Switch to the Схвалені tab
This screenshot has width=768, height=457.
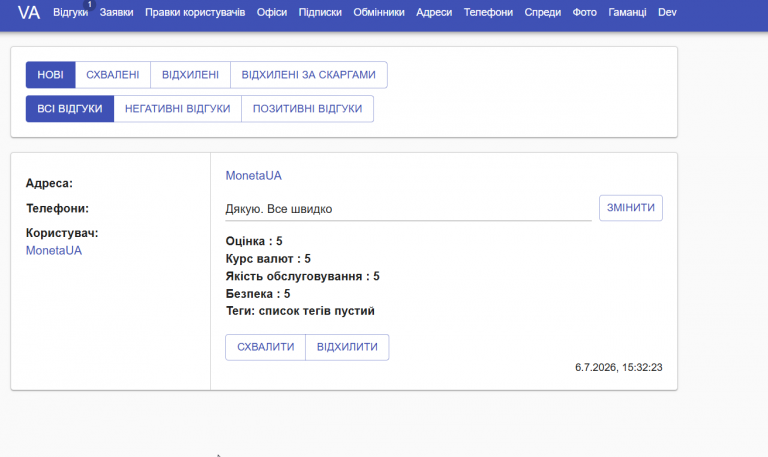(x=113, y=75)
